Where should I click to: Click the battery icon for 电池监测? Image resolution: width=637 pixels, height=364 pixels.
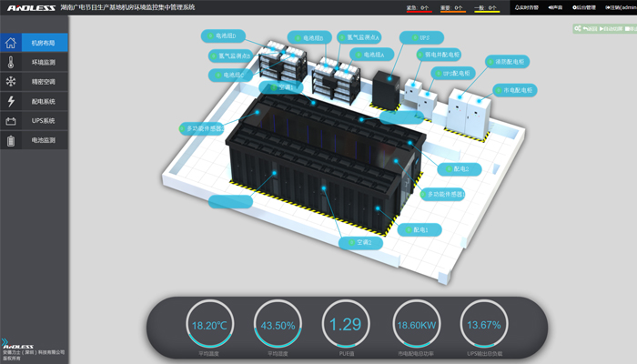(x=11, y=141)
